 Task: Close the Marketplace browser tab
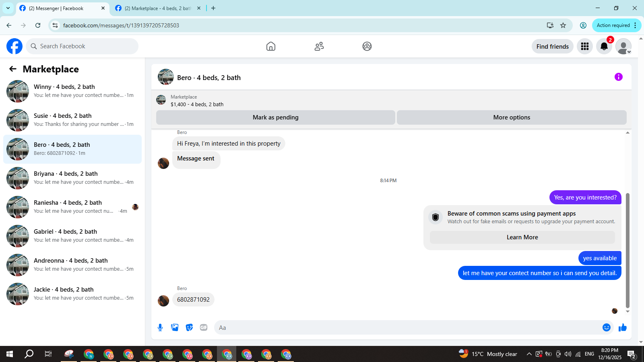tap(199, 8)
